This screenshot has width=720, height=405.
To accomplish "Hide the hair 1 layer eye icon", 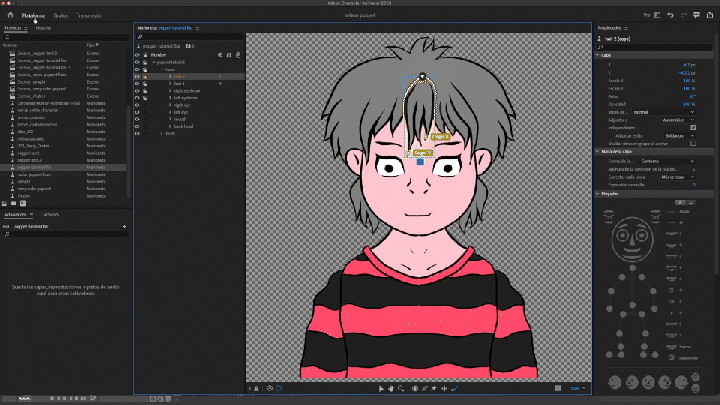I will (x=138, y=83).
